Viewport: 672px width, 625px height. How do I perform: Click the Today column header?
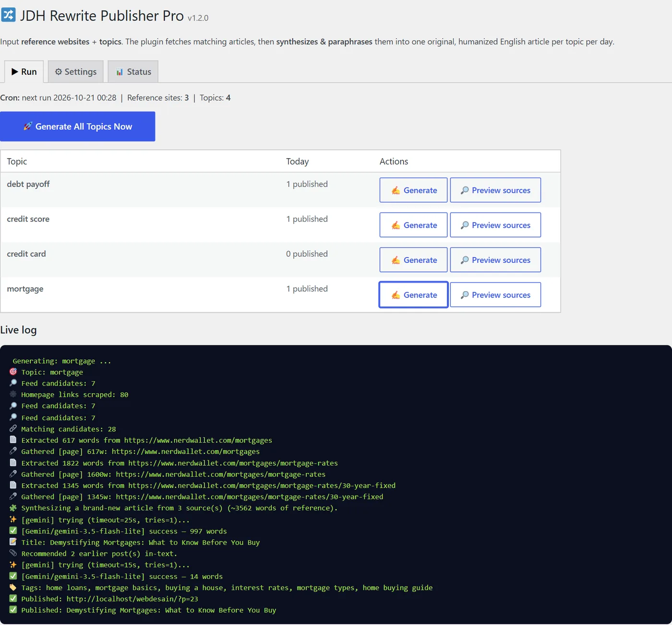297,162
